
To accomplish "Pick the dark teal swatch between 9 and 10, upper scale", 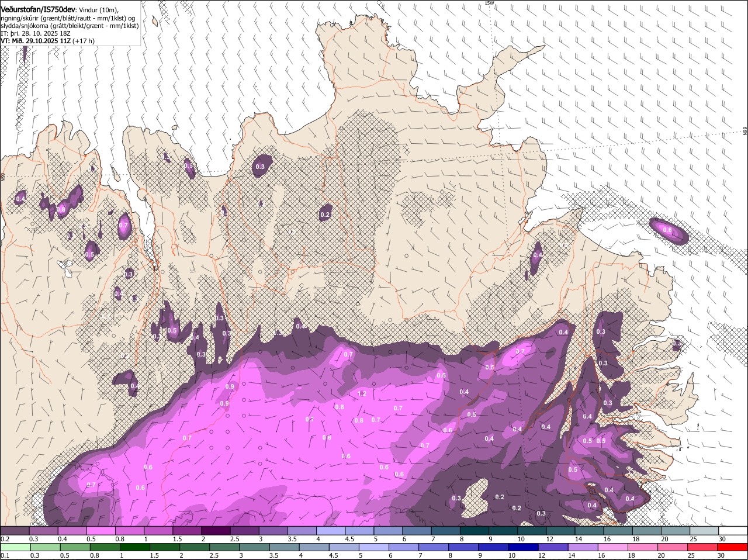I will [x=504, y=531].
